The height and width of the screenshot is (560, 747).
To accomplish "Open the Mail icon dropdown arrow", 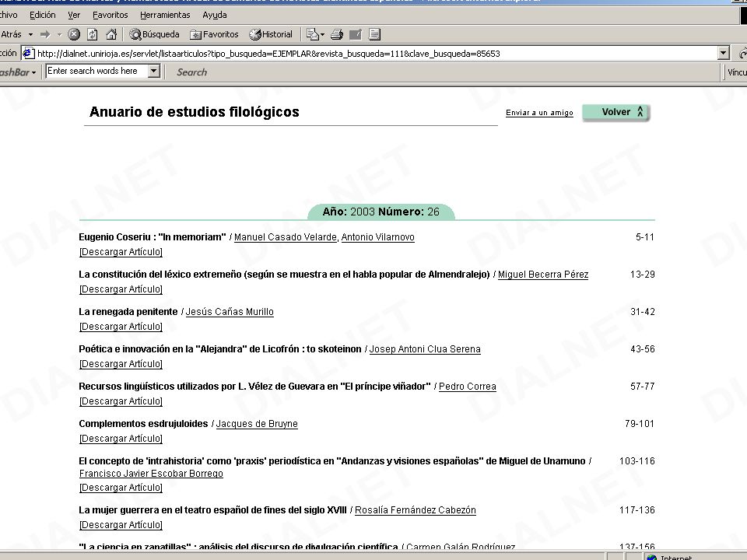I will 322,35.
